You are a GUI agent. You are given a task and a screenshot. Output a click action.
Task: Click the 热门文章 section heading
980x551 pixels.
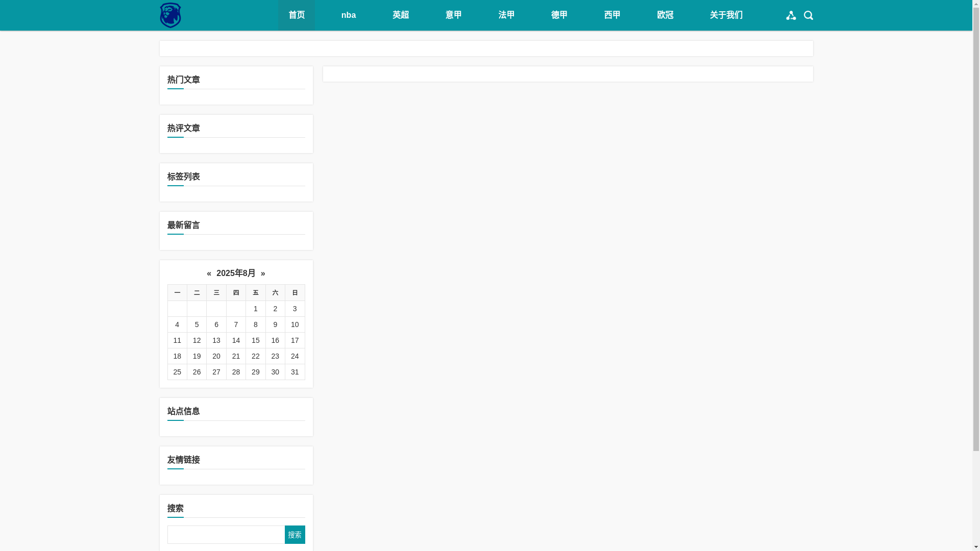click(184, 80)
